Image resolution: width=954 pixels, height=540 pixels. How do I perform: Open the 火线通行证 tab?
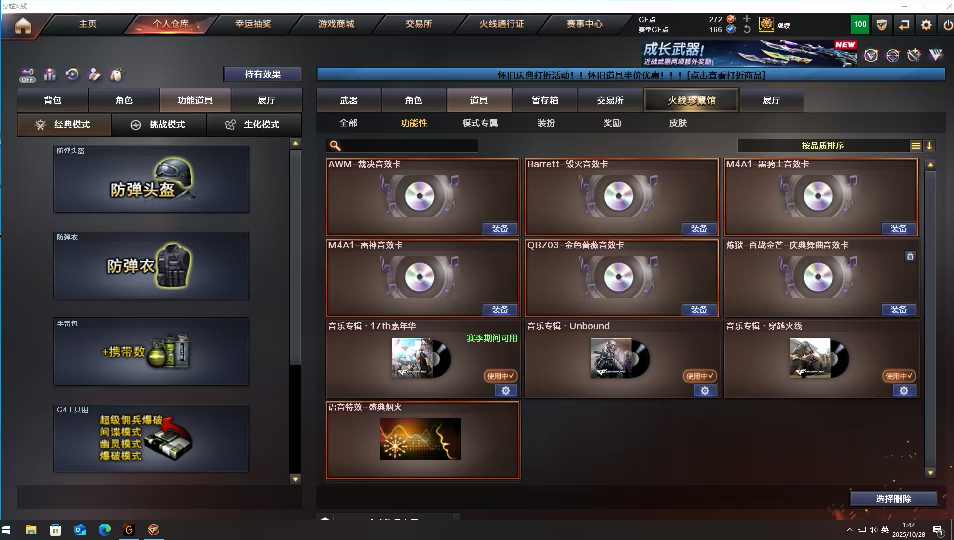pos(501,24)
